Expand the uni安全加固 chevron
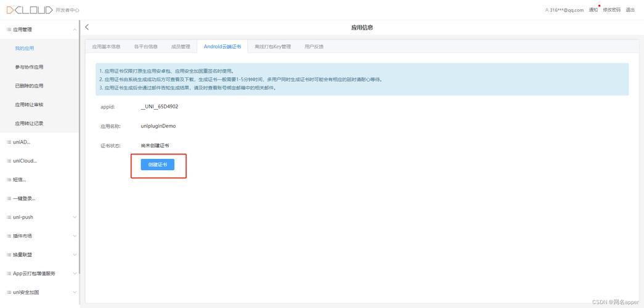 75,293
